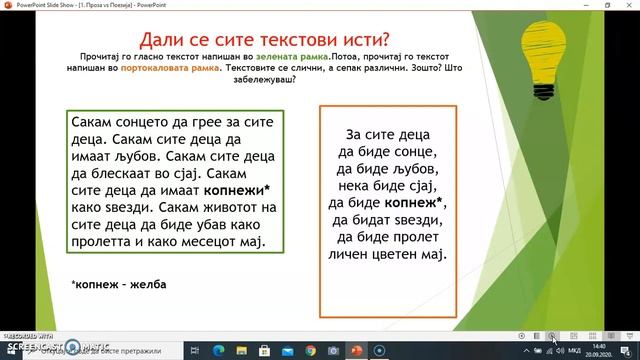Click the taskbar search box
The width and height of the screenshot is (640, 360).
click(102, 351)
